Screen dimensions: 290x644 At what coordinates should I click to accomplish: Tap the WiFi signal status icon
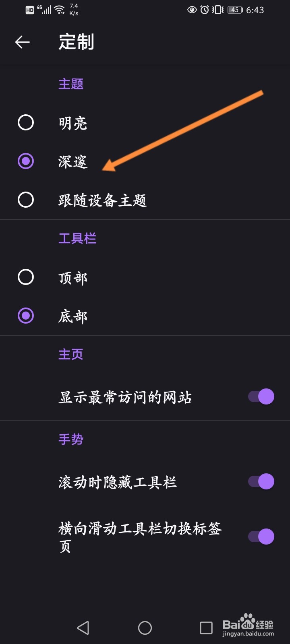60,10
